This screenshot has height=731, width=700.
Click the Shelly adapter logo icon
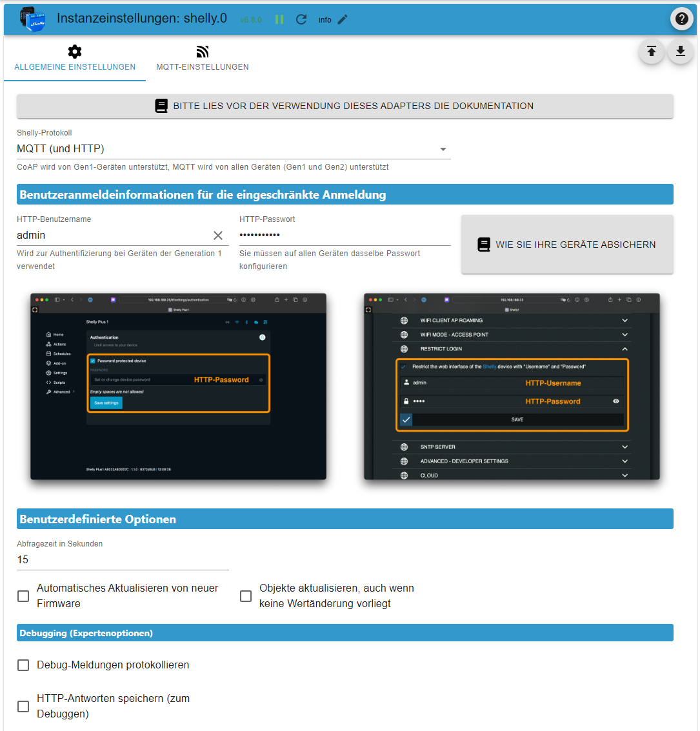coord(33,19)
